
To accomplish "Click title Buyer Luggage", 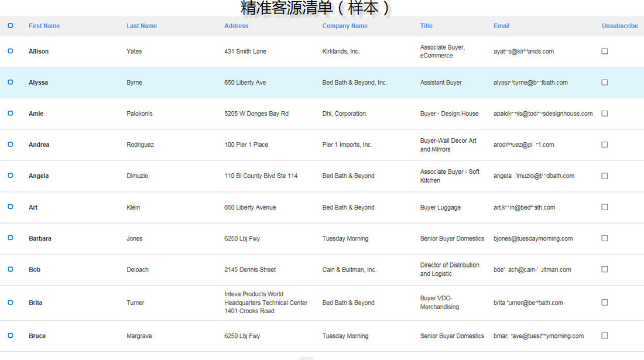I will tap(440, 207).
